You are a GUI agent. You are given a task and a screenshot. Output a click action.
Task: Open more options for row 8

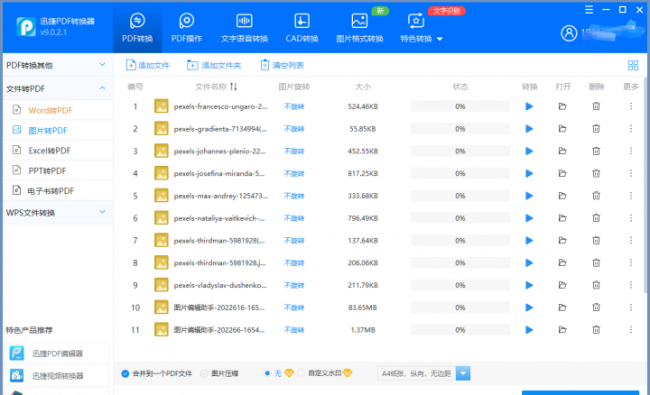[x=631, y=263]
